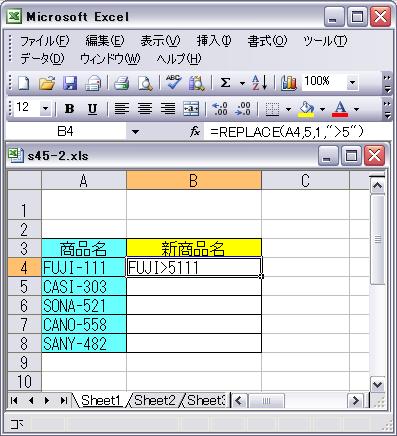Click the Print icon

tap(122, 83)
